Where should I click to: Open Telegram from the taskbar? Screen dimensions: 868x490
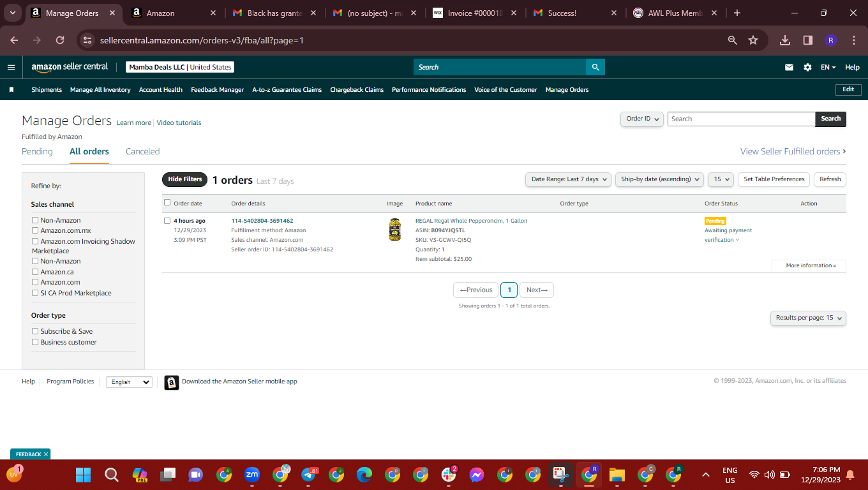click(x=310, y=475)
